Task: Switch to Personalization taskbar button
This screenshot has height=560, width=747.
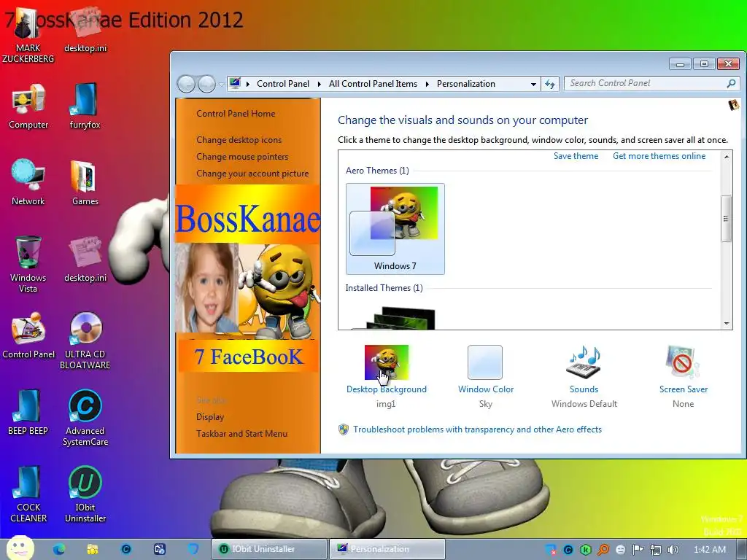Action: pos(387,549)
